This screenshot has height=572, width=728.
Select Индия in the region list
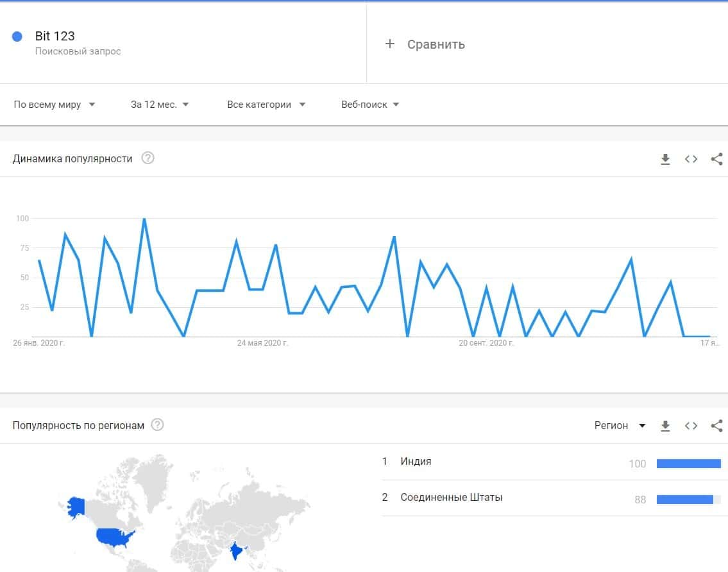[416, 462]
